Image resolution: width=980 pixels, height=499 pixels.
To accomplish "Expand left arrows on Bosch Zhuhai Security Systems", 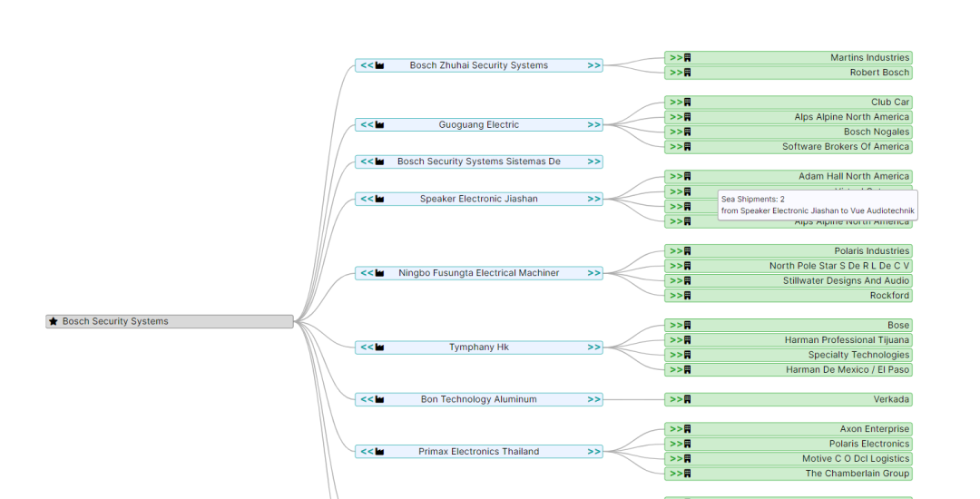I will click(x=367, y=65).
